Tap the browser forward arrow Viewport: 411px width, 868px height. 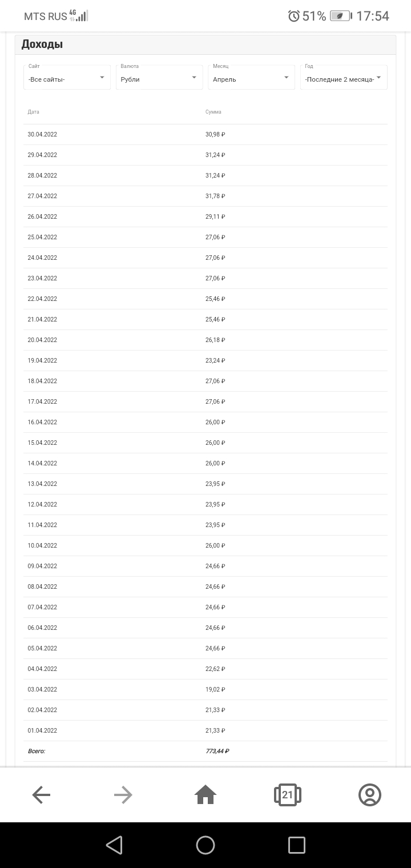coord(123,794)
